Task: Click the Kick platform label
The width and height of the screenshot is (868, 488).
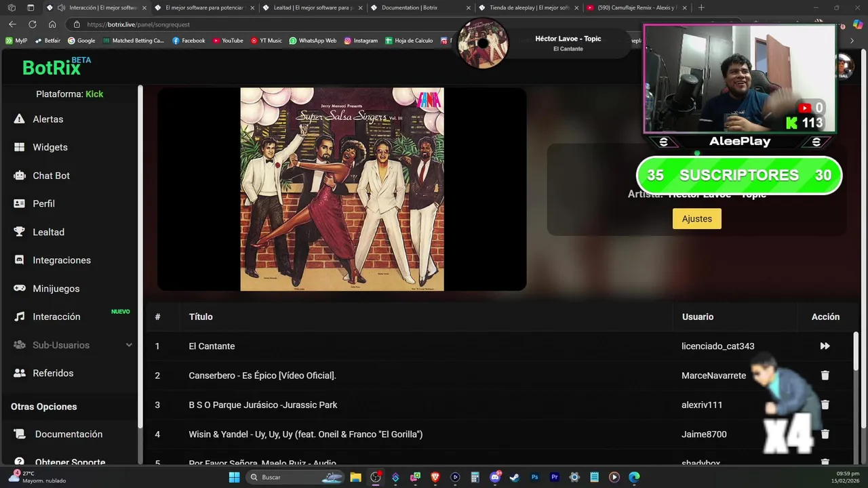Action: pyautogui.click(x=94, y=94)
